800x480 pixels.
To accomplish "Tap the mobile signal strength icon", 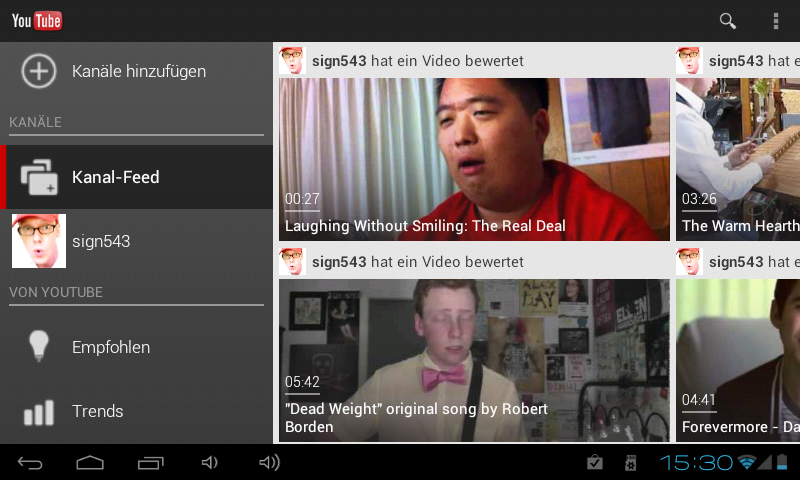I will [765, 463].
